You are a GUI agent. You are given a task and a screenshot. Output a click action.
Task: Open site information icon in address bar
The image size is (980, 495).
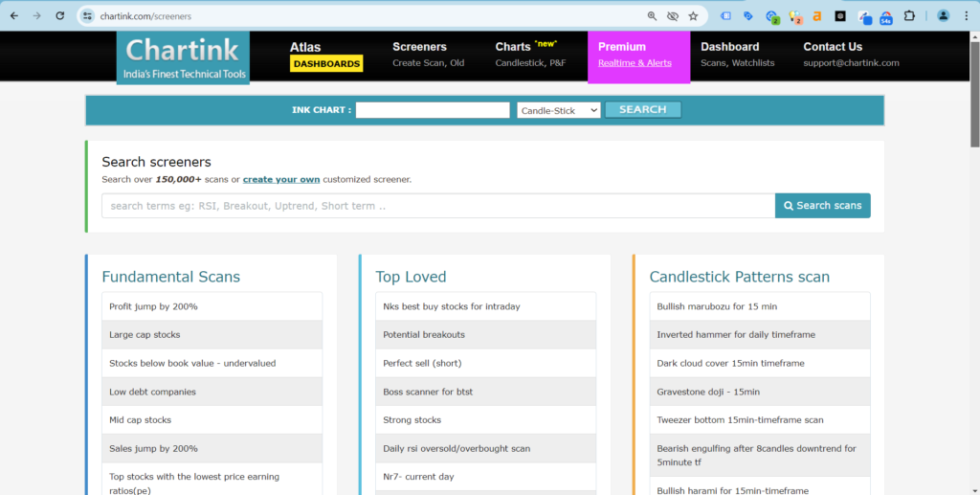click(87, 16)
